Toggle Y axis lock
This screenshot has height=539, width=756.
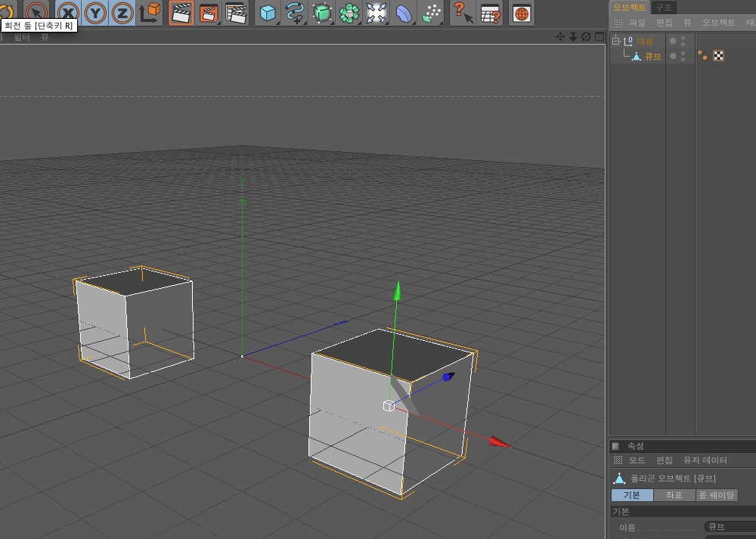95,13
